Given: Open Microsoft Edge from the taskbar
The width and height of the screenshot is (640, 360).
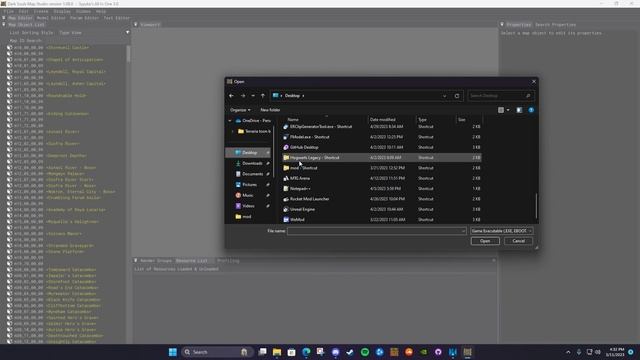Looking at the screenshot, I should point(306,352).
